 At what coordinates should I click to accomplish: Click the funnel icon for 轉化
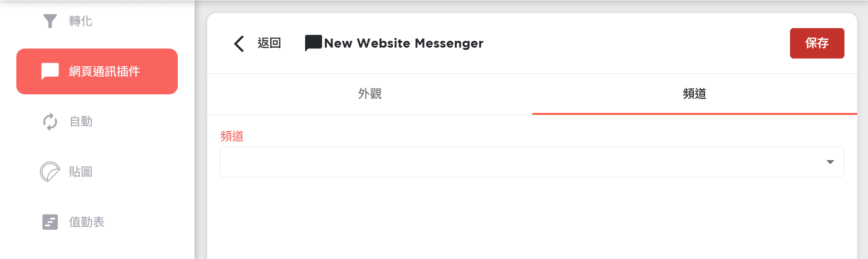tap(50, 21)
